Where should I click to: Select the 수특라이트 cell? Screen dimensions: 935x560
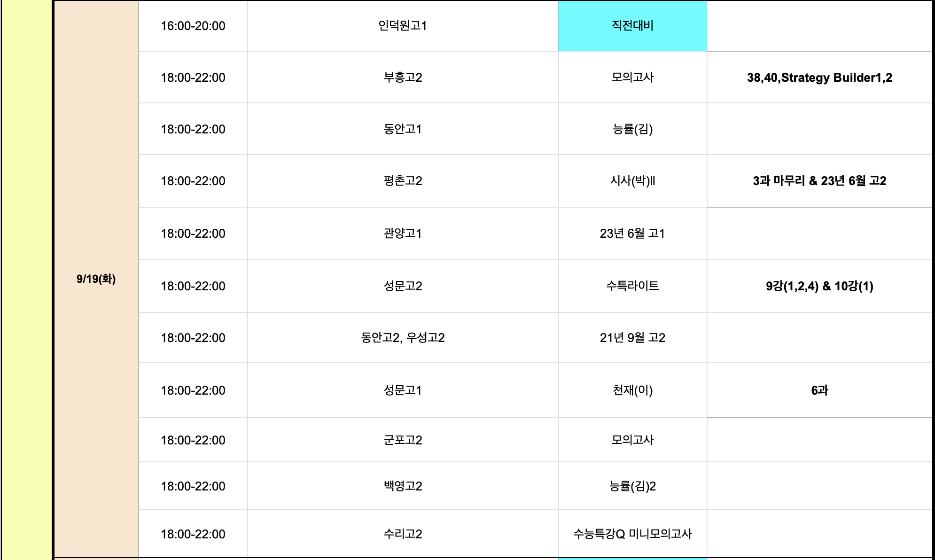click(632, 286)
